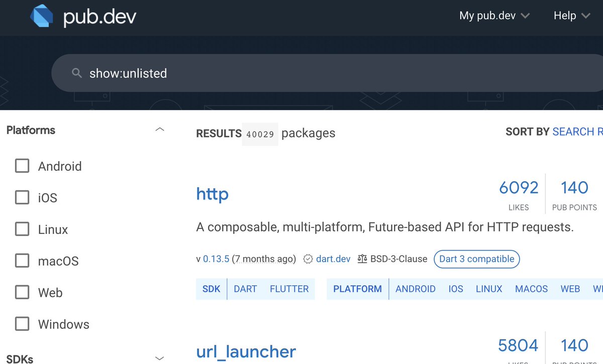Open the http package link
603x364 pixels.
pos(213,194)
